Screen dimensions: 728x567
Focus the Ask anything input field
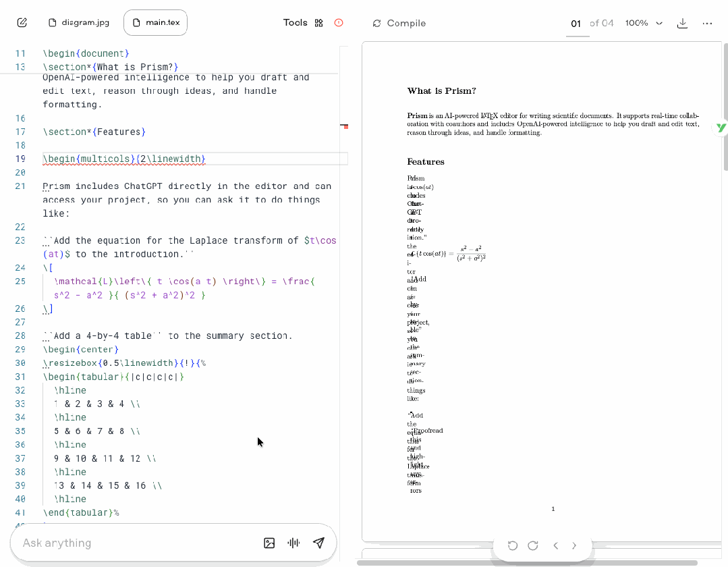[139, 543]
